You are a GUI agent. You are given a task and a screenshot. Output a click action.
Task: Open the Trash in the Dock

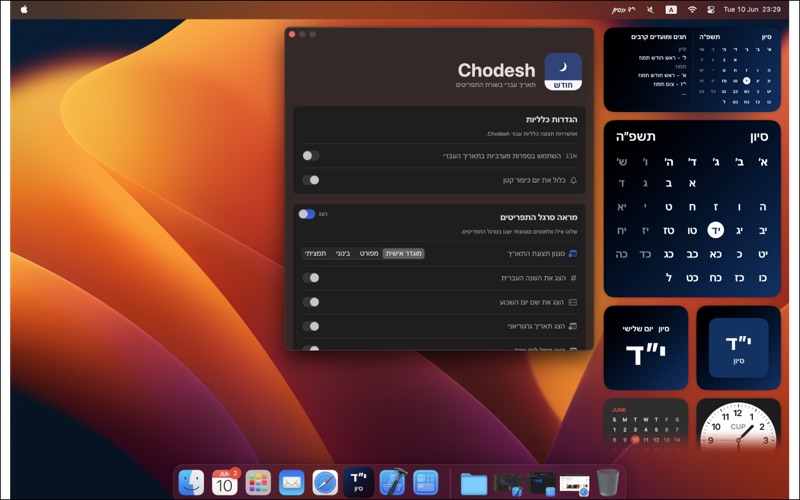click(608, 482)
